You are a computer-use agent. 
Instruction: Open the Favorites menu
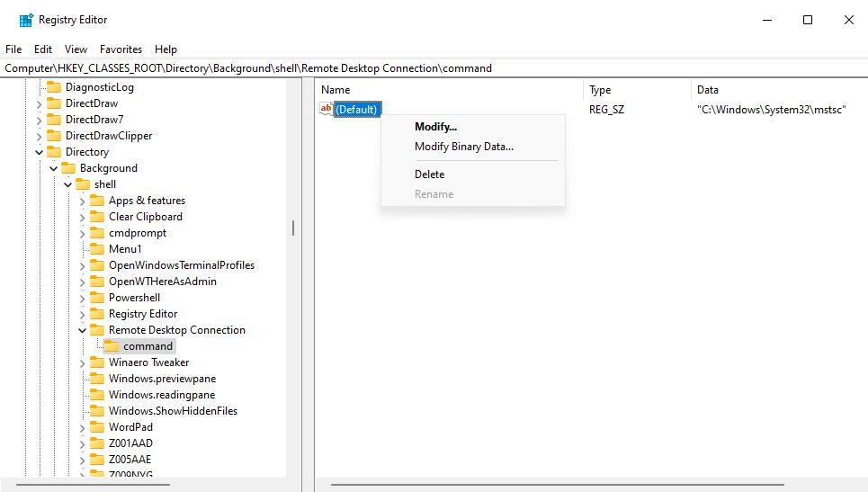coord(121,49)
